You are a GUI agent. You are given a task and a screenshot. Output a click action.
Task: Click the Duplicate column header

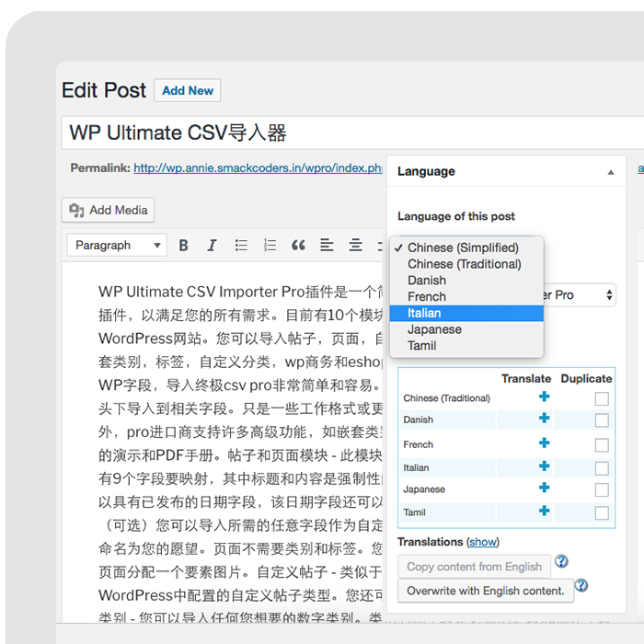click(587, 378)
